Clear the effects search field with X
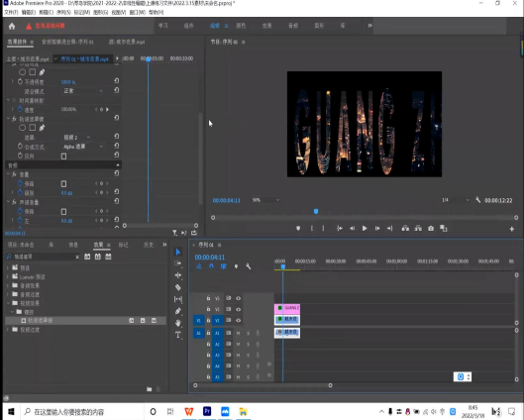Image resolution: width=524 pixels, height=420 pixels. click(77, 257)
